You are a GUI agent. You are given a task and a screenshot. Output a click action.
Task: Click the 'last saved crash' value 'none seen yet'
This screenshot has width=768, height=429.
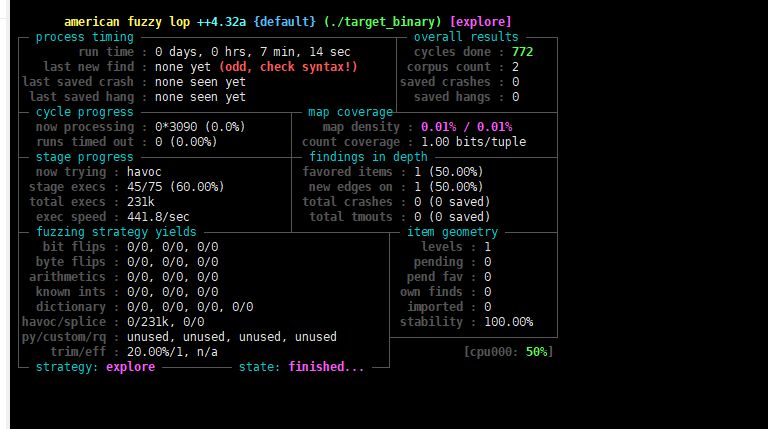point(200,82)
